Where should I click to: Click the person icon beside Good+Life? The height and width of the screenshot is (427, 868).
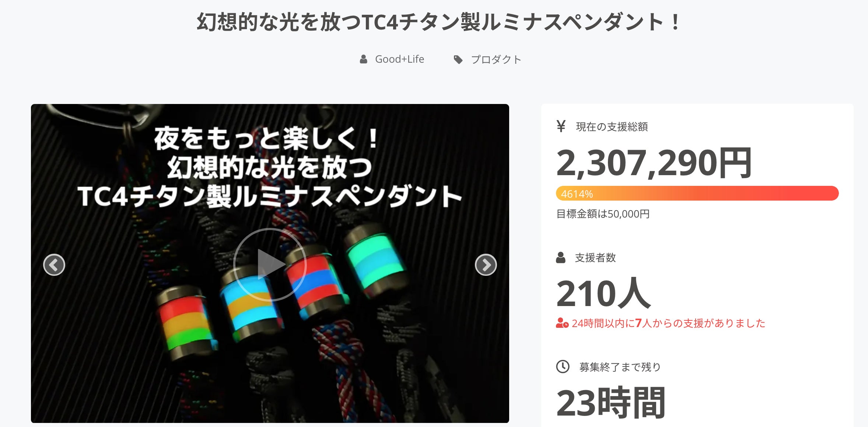pos(363,59)
